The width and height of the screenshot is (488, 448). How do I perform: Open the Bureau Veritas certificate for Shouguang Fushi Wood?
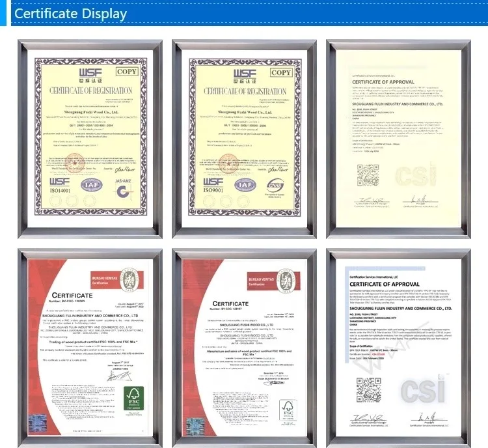click(244, 348)
